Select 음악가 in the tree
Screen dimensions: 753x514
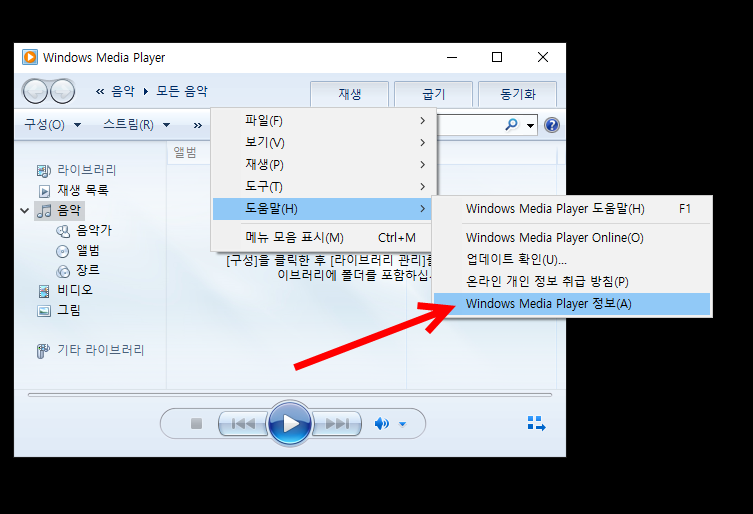coord(94,231)
